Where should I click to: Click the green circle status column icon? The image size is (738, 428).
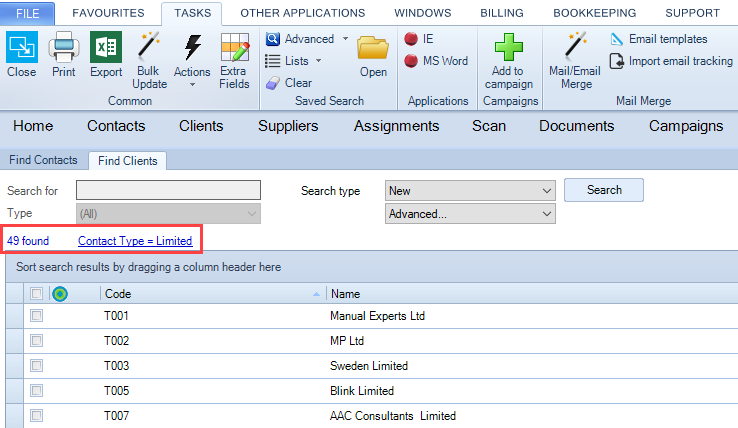pos(60,294)
